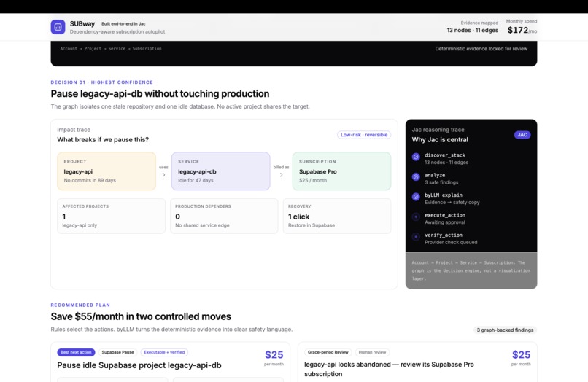Click the 'DECISION 01 · HIGHEST CONFIDENCE' label
The width and height of the screenshot is (588, 382).
101,82
